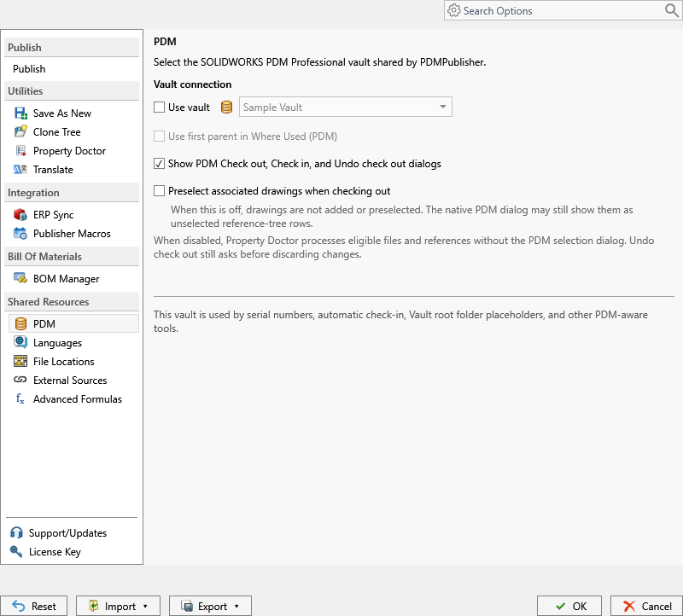
Task: Click the Publish section header
Action: pyautogui.click(x=72, y=48)
